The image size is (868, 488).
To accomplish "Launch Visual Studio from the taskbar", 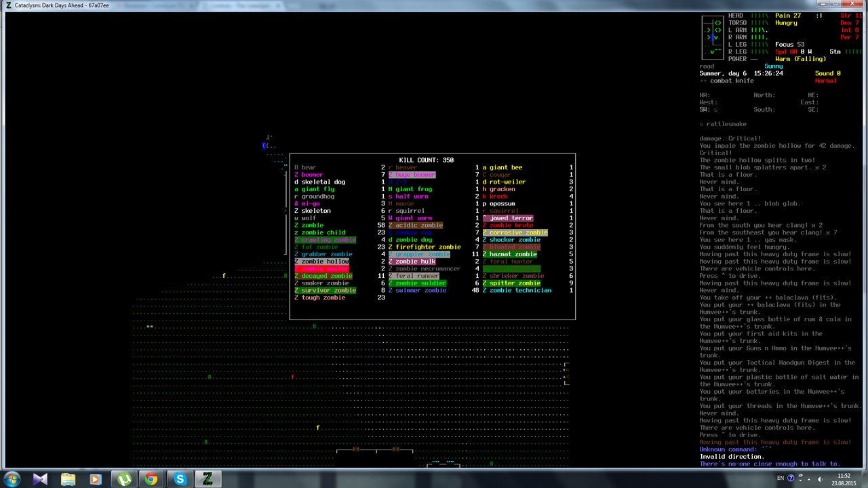I will 40,479.
